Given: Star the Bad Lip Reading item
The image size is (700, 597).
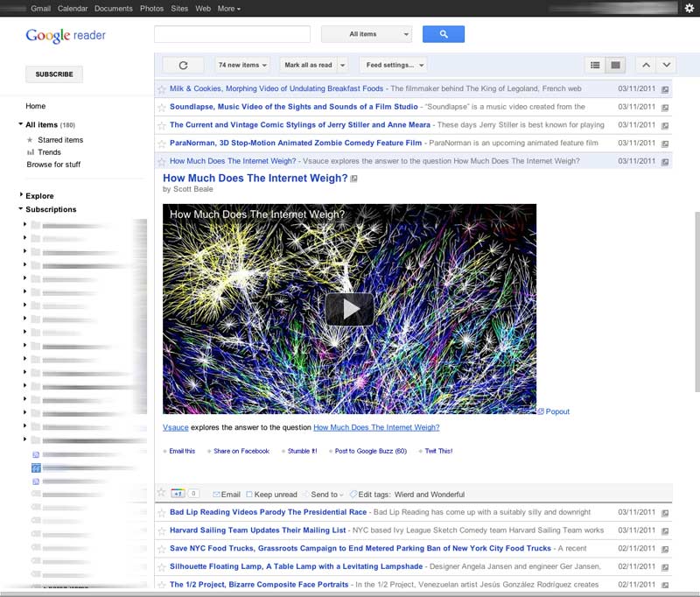Looking at the screenshot, I should click(x=163, y=511).
